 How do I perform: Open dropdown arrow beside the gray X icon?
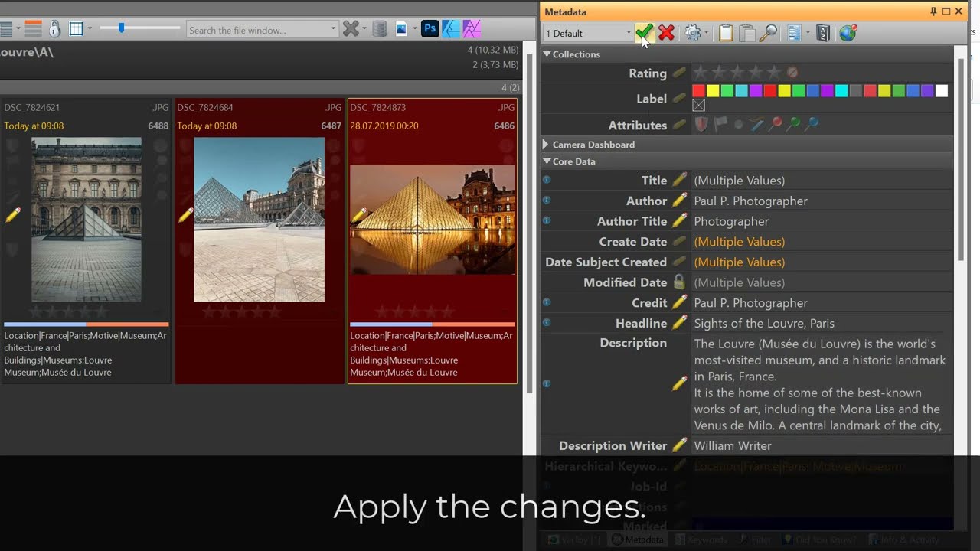tap(364, 30)
